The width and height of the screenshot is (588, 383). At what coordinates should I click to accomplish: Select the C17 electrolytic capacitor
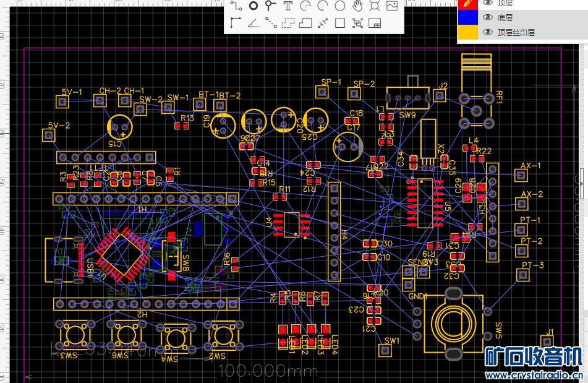[347, 147]
